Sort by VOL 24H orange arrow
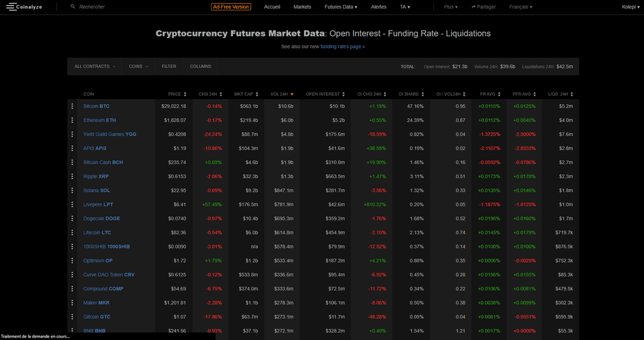The width and height of the screenshot is (644, 340). click(x=292, y=94)
